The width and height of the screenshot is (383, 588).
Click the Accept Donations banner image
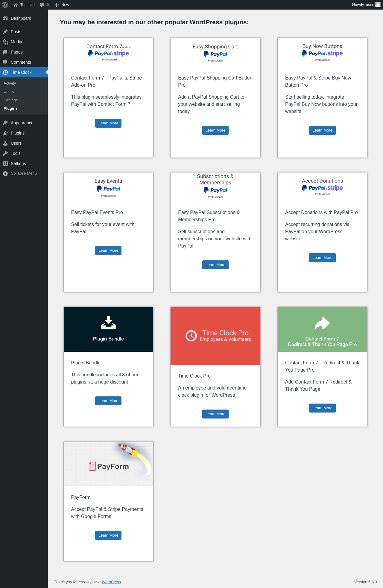pyautogui.click(x=322, y=187)
